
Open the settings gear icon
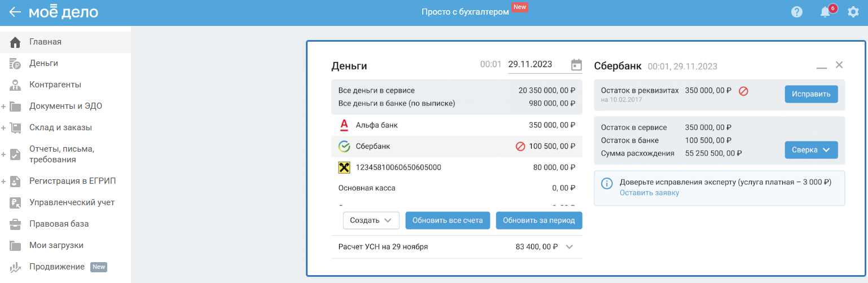click(x=853, y=12)
